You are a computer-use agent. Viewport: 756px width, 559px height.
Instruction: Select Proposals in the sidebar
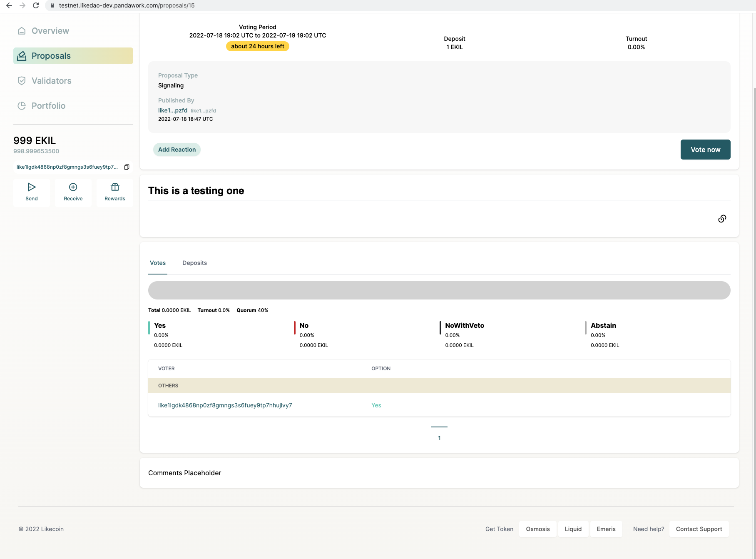point(73,56)
